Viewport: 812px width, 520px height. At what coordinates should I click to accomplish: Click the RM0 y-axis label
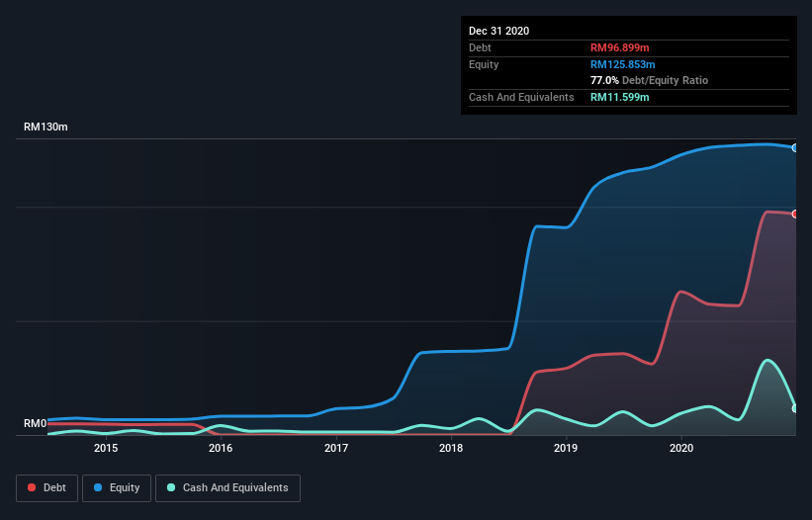[36, 423]
